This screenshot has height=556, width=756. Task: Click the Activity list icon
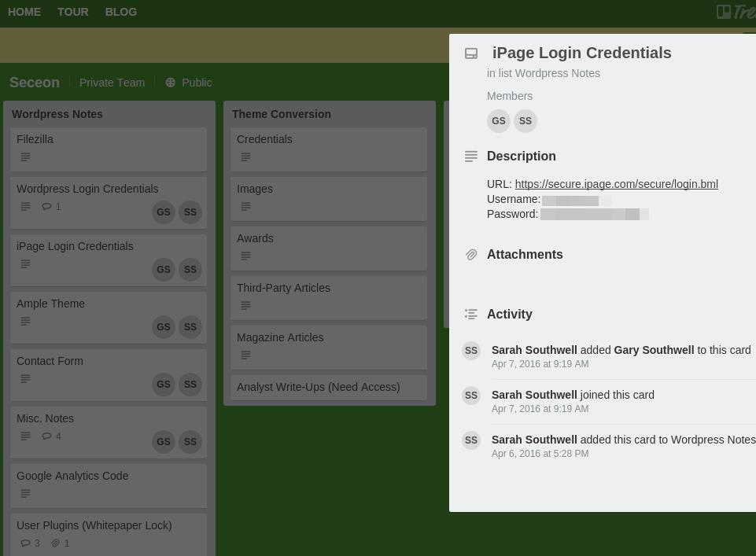click(x=471, y=315)
